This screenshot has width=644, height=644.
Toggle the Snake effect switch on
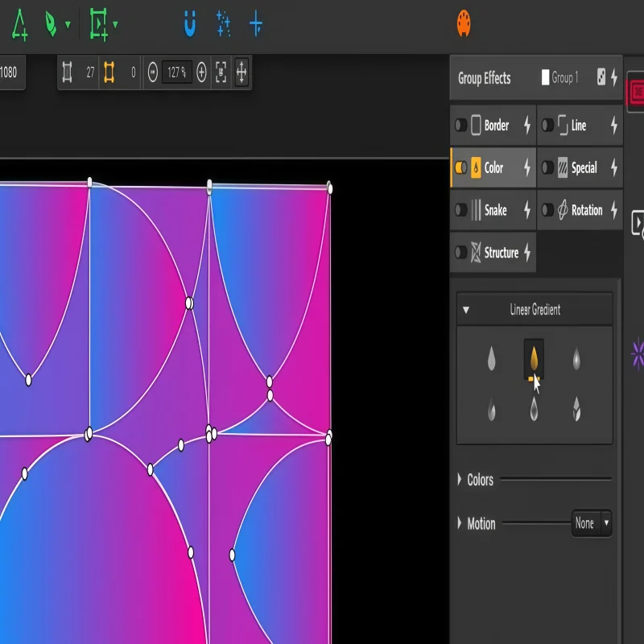(x=460, y=210)
